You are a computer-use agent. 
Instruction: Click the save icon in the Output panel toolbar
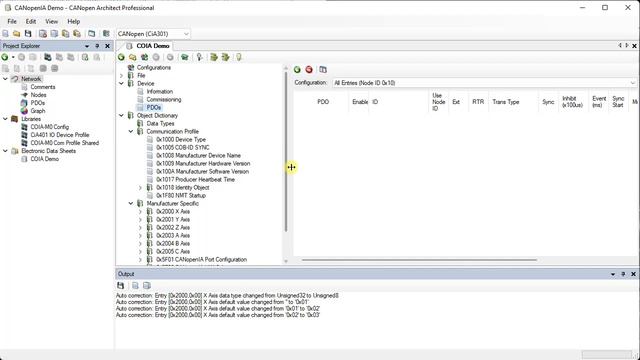[120, 285]
